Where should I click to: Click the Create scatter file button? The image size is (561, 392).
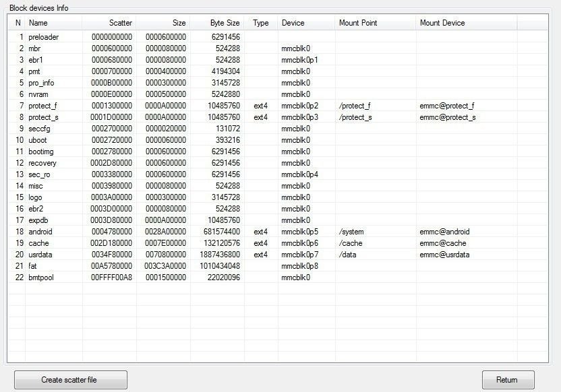[71, 379]
